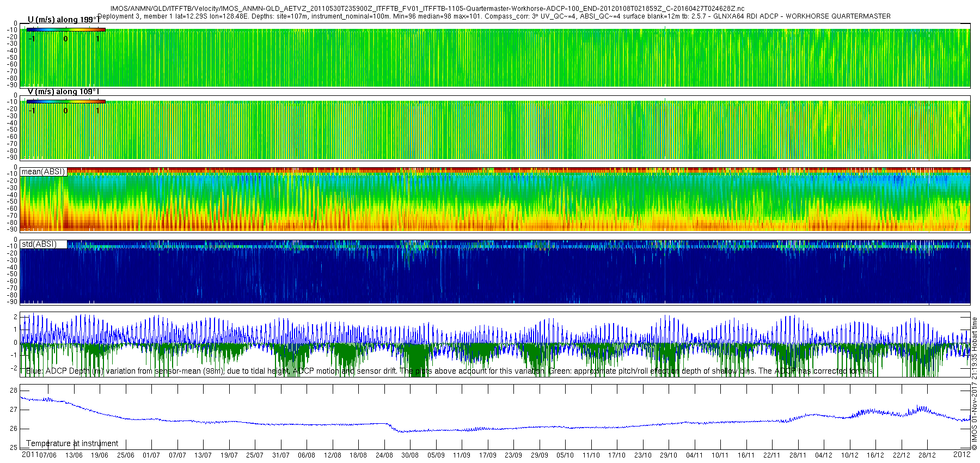Image resolution: width=980 pixels, height=463 pixels.
Task: Select the 'V (m/s) along 109°' panel title
Action: pyautogui.click(x=63, y=92)
